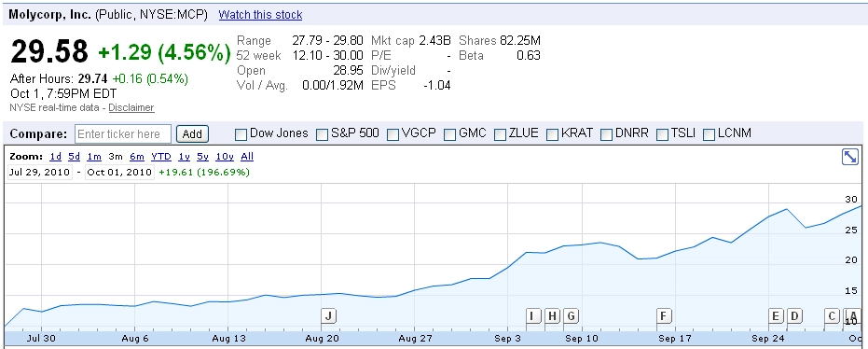Set chart zoom to 5d
868x349 pixels.
75,157
